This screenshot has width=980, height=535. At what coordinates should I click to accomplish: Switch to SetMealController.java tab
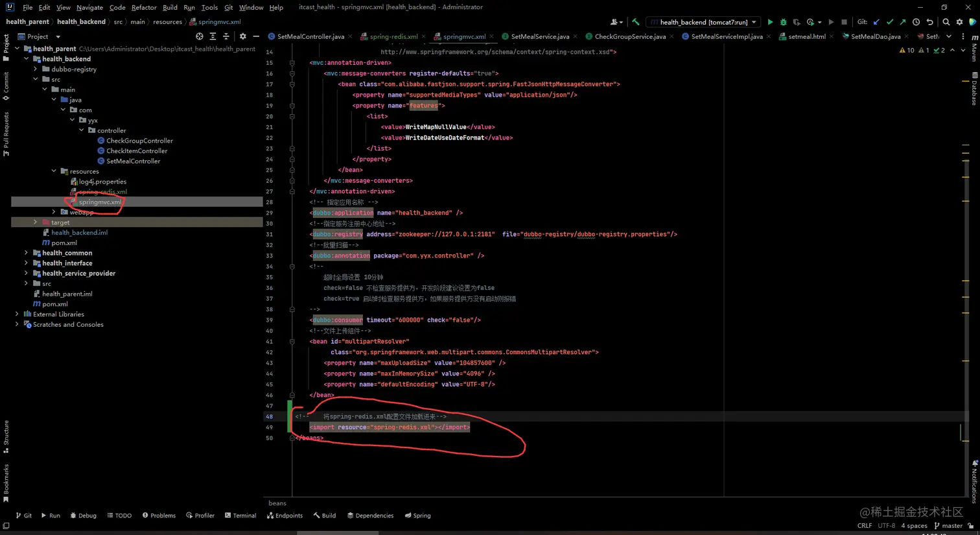(310, 37)
